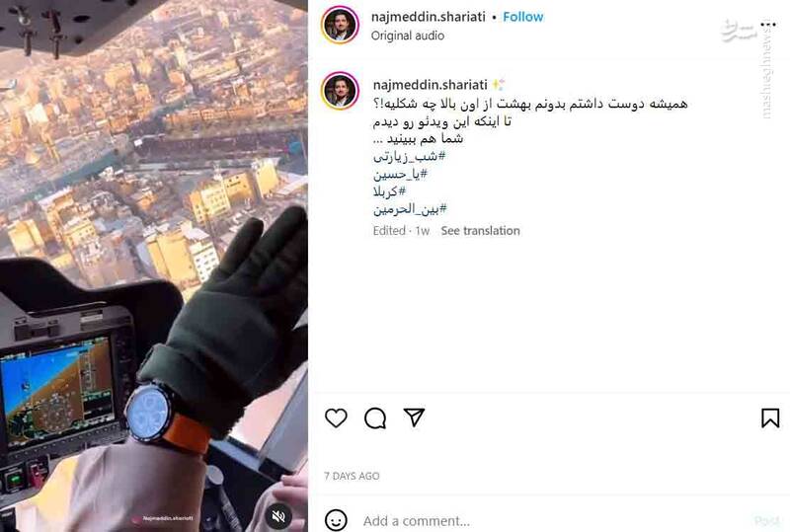Open the #بین_الحرمین hashtag
This screenshot has height=532, width=790.
[x=410, y=209]
